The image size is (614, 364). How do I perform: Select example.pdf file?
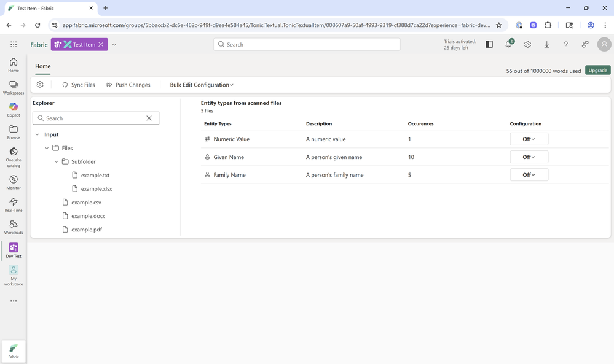pos(87,230)
